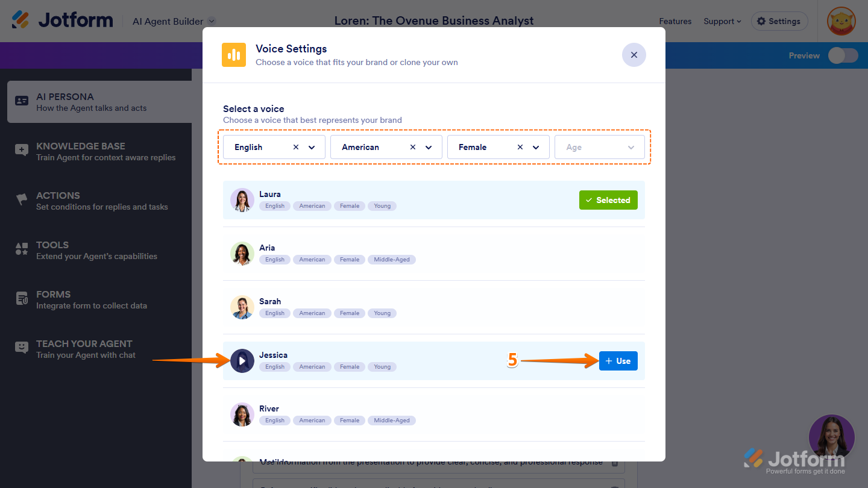Close the Voice Settings dialog
Screen dimensions: 868x488
634,55
